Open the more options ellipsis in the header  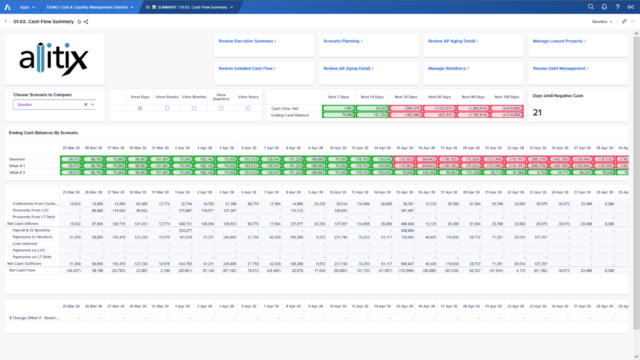633,22
